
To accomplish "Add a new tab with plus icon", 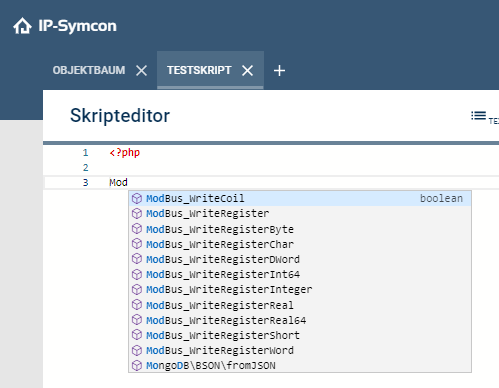I will 279,70.
